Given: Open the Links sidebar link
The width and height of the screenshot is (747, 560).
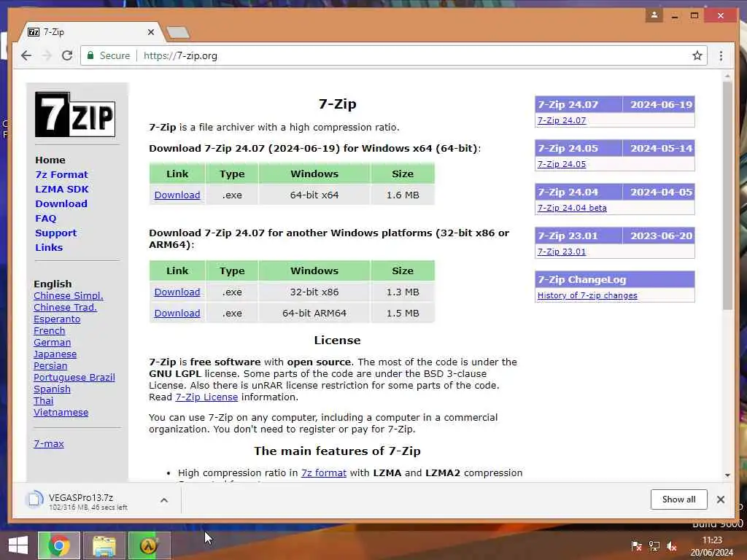Looking at the screenshot, I should click(x=49, y=248).
